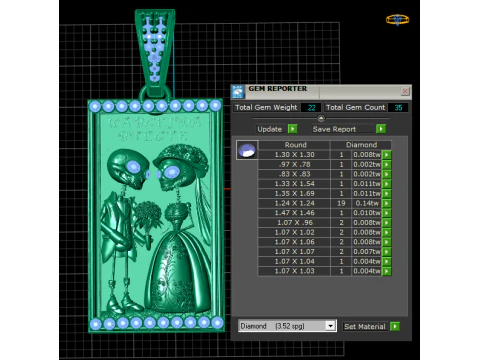Click the green arrow for the 1.07 X 1.04 row
This screenshot has width=480, height=360.
pos(387,261)
